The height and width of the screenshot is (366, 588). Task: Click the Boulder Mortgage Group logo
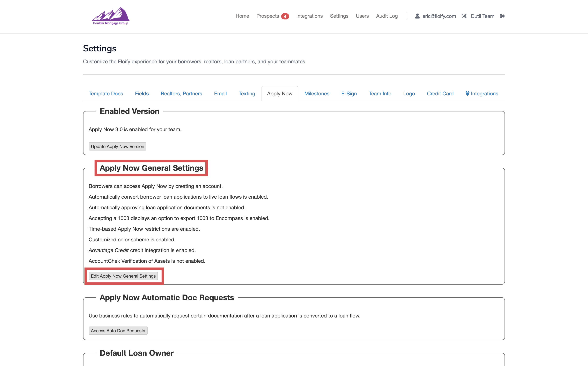click(x=111, y=16)
